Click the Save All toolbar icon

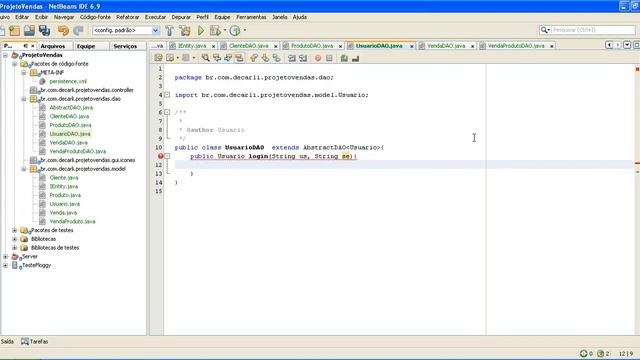[44, 31]
